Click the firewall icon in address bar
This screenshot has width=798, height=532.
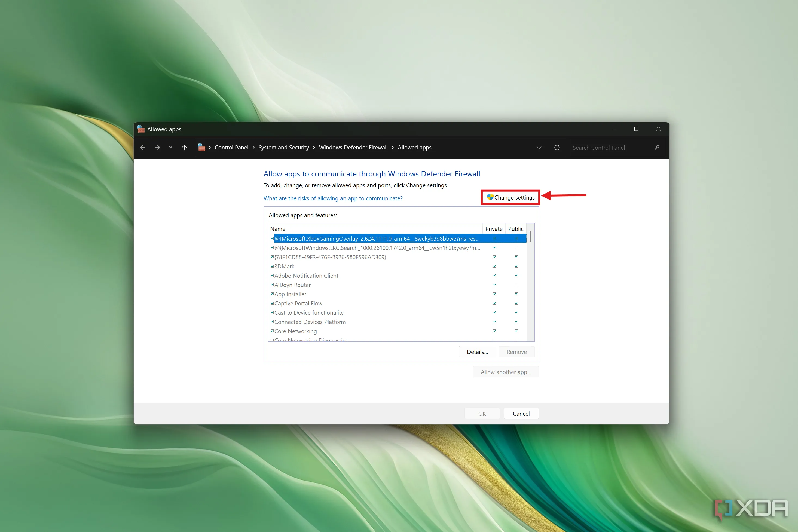click(201, 148)
